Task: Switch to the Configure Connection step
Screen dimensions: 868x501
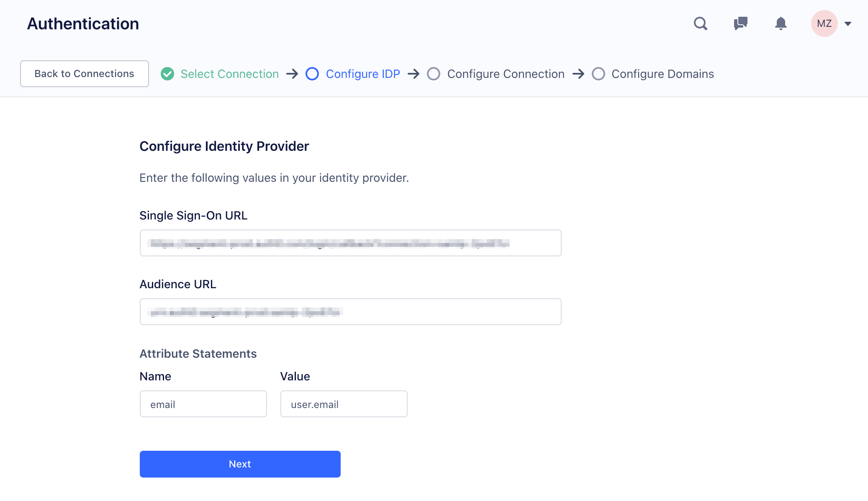Action: [x=506, y=74]
